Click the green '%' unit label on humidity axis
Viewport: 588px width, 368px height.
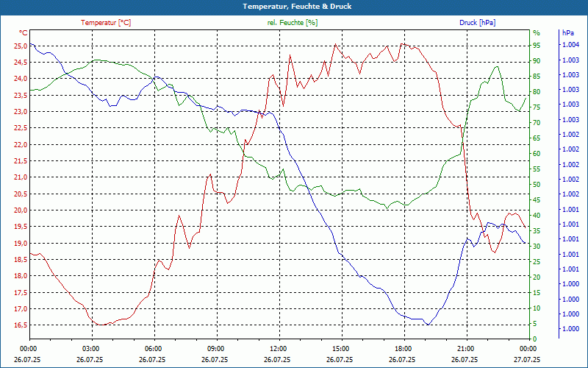click(x=537, y=33)
